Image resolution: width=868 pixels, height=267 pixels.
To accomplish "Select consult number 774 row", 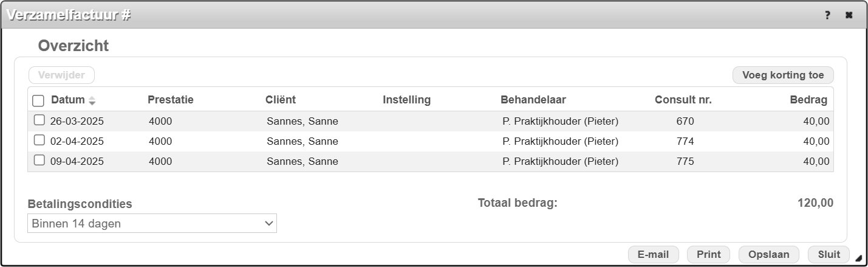I will (685, 141).
